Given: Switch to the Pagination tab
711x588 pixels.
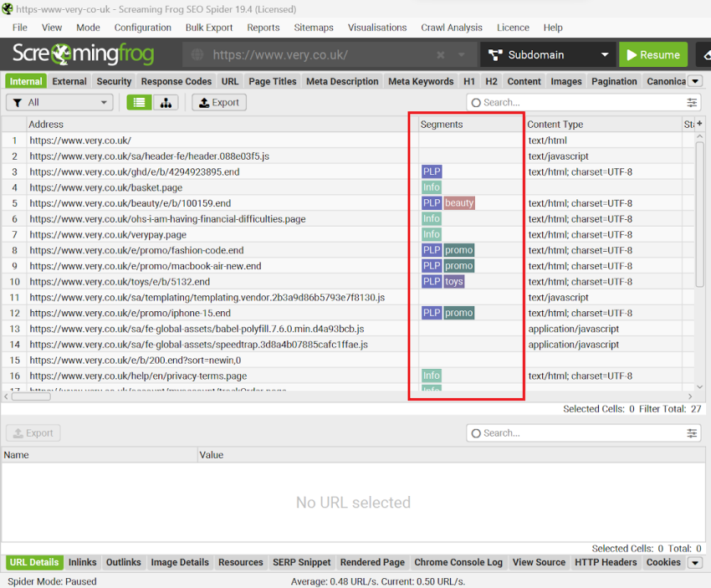Looking at the screenshot, I should pyautogui.click(x=615, y=82).
